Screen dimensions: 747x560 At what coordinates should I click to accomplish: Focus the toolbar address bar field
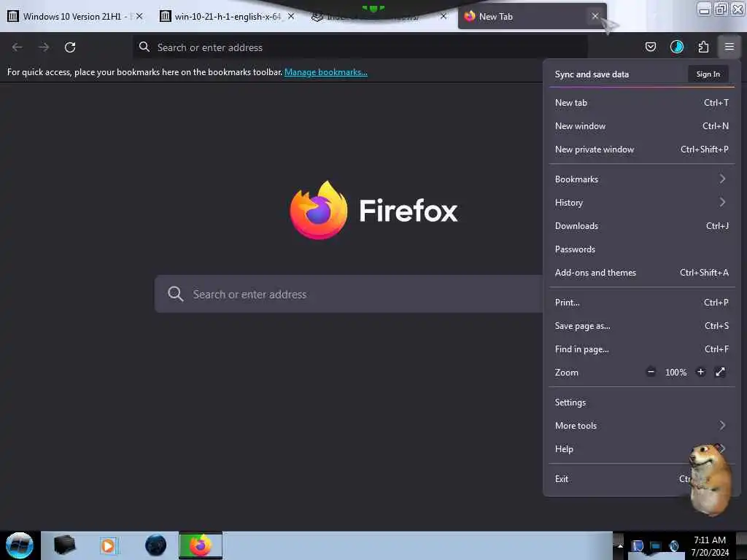pyautogui.click(x=360, y=47)
